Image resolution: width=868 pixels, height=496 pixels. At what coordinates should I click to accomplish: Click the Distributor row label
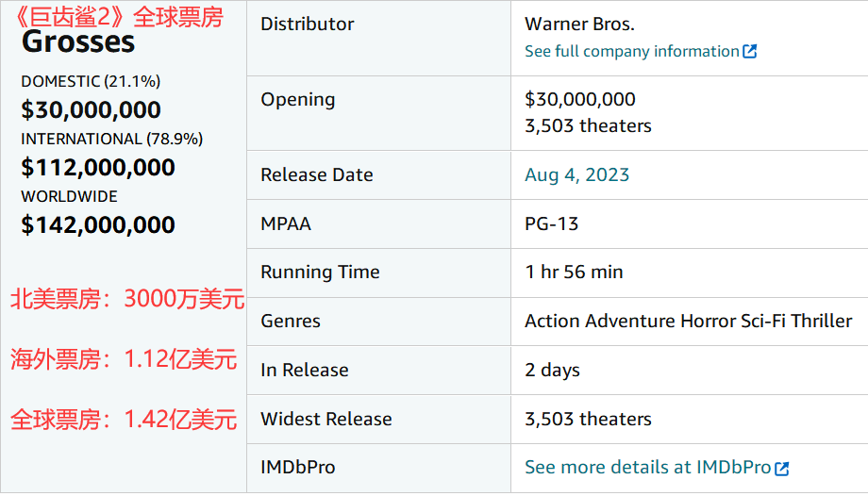(308, 24)
